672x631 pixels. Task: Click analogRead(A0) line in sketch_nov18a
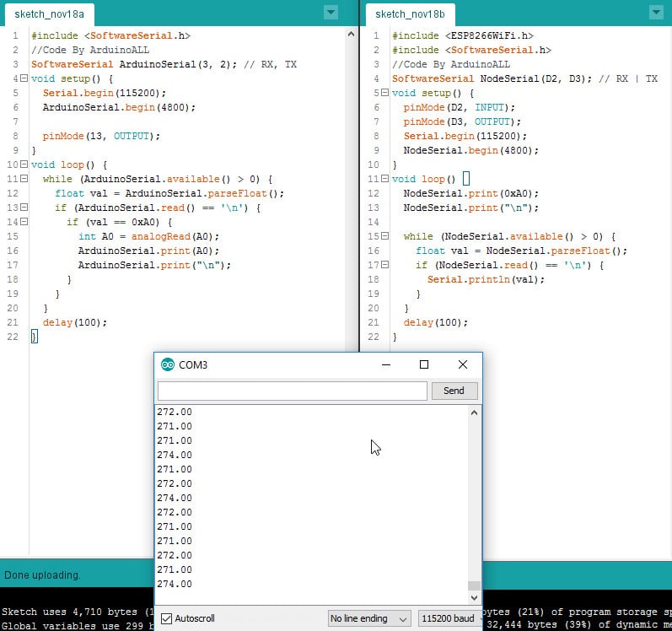(148, 236)
